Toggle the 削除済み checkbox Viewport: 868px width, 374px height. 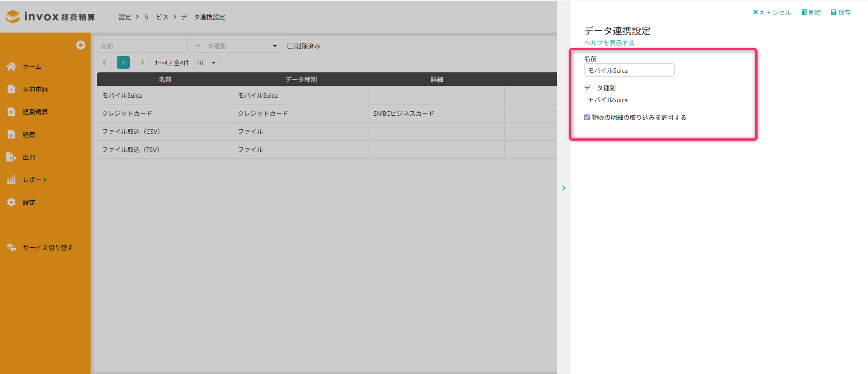click(x=290, y=46)
